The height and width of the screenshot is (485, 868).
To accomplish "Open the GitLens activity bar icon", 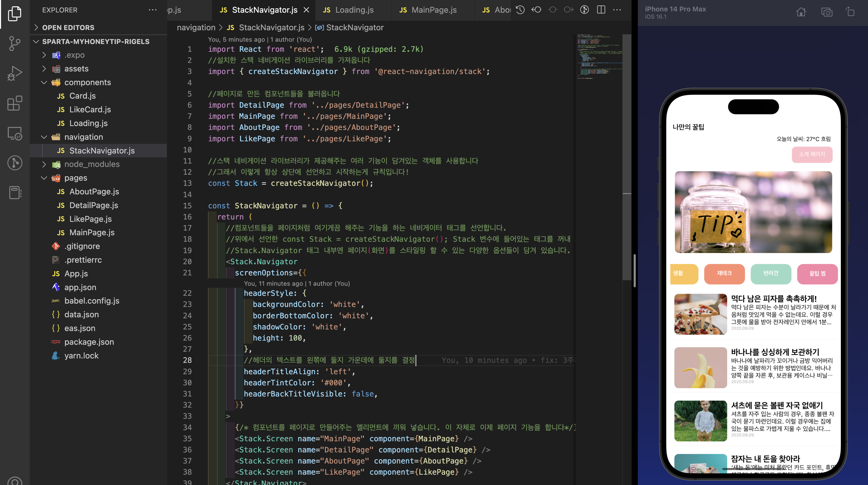I will tap(14, 163).
